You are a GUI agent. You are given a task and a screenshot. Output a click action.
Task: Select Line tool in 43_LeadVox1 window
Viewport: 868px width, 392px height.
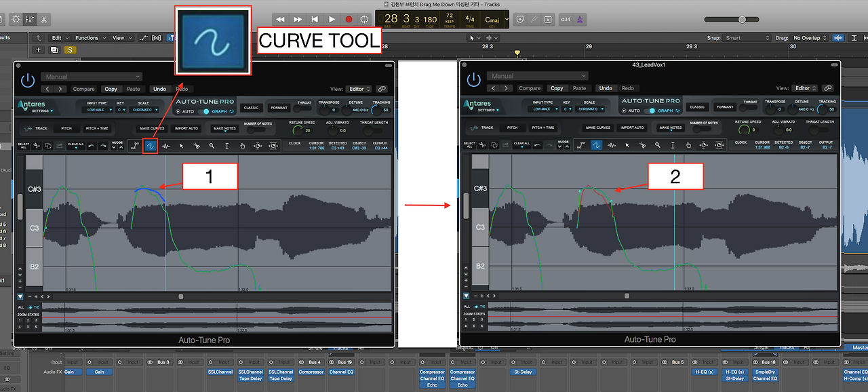580,144
